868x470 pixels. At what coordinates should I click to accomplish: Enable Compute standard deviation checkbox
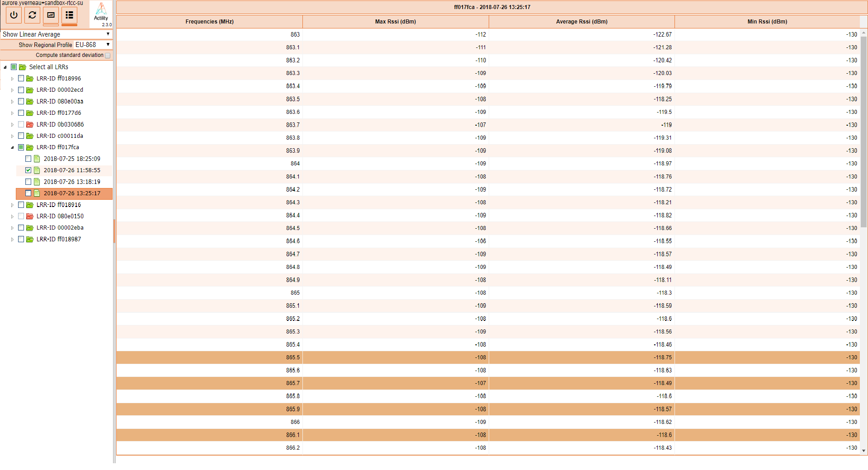coord(108,56)
